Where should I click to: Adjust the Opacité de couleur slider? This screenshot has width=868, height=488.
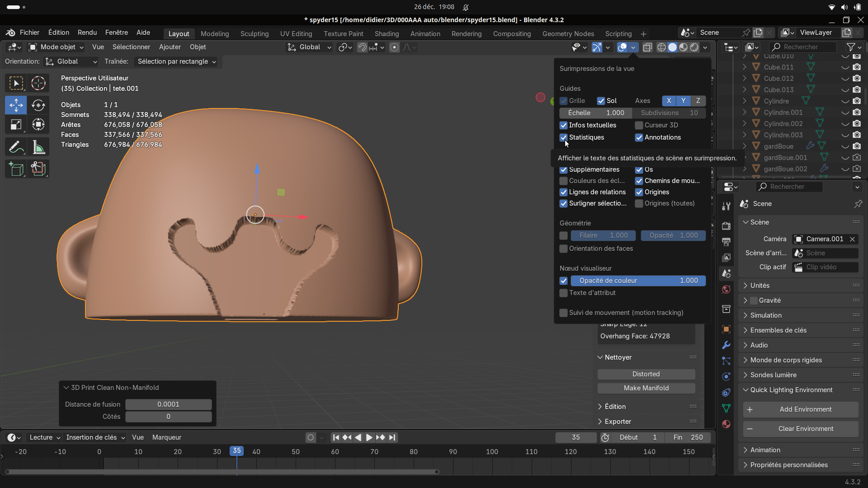(637, 281)
